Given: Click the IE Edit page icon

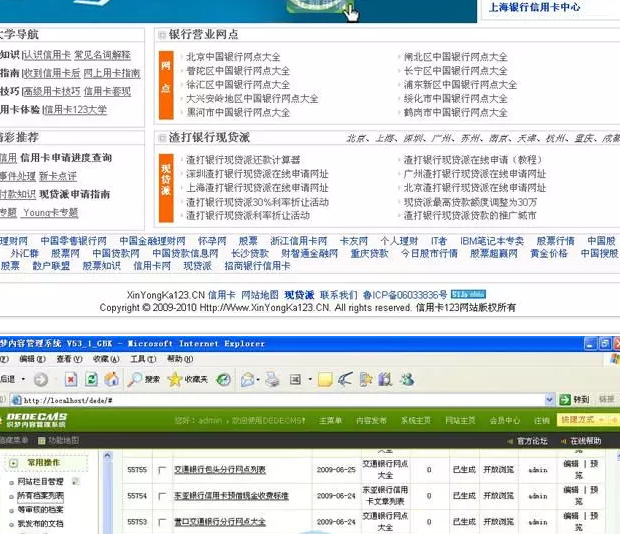Looking at the screenshot, I should point(295,380).
